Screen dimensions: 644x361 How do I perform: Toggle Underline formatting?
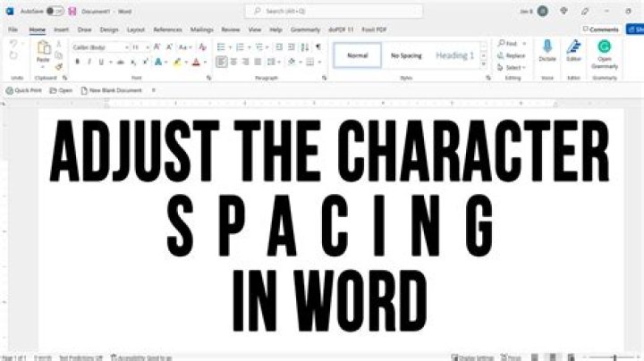pyautogui.click(x=101, y=63)
